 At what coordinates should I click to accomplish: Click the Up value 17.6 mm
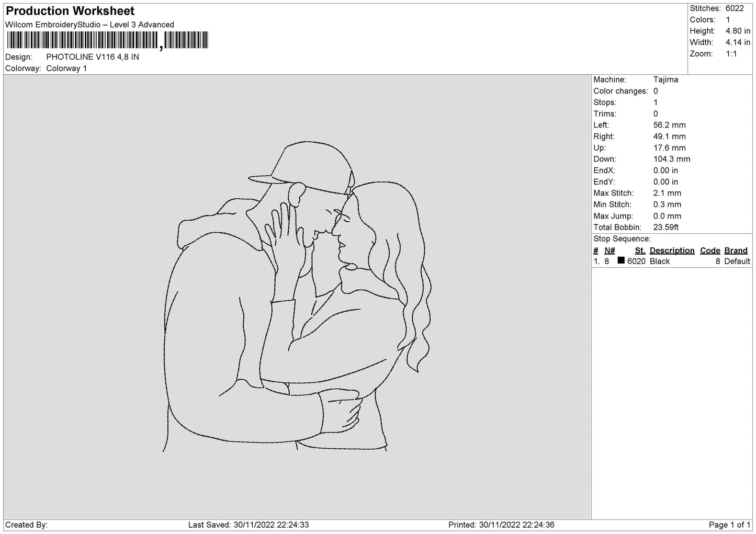point(669,149)
